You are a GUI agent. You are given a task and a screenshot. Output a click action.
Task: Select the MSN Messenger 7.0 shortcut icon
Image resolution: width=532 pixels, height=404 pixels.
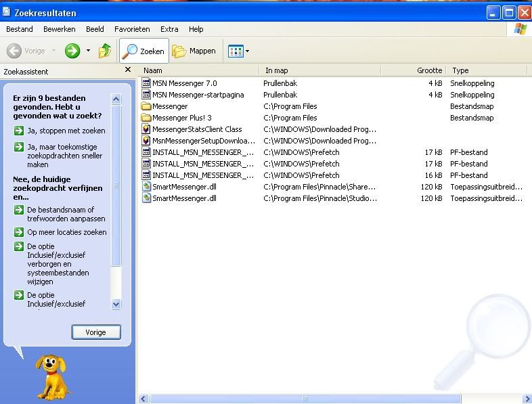click(x=146, y=83)
